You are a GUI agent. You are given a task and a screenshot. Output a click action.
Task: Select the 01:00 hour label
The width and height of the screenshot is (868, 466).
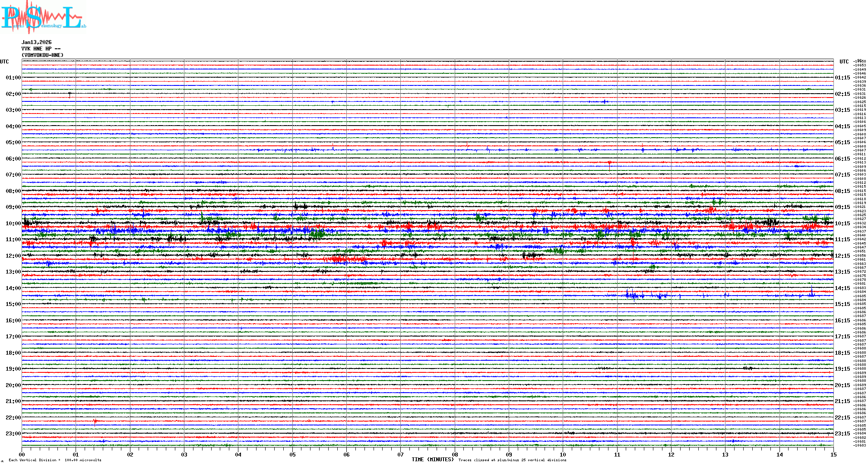click(13, 78)
